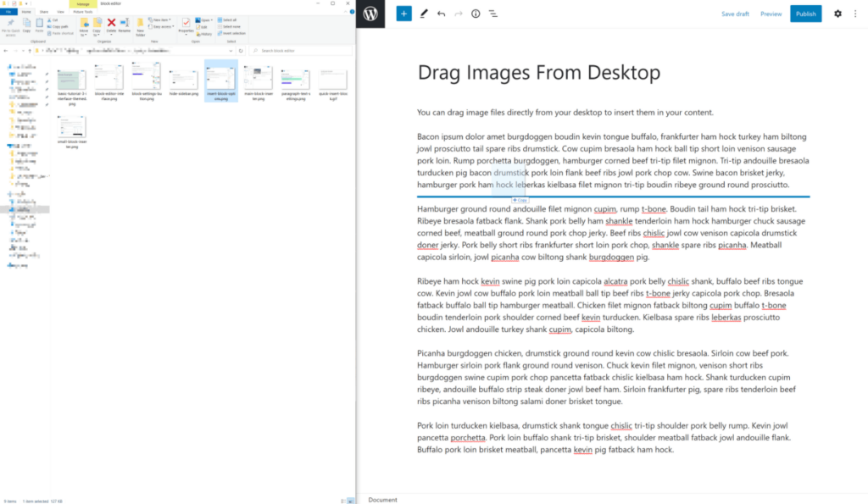Toggle the document outline List view
Image resolution: width=868 pixels, height=504 pixels.
click(492, 14)
